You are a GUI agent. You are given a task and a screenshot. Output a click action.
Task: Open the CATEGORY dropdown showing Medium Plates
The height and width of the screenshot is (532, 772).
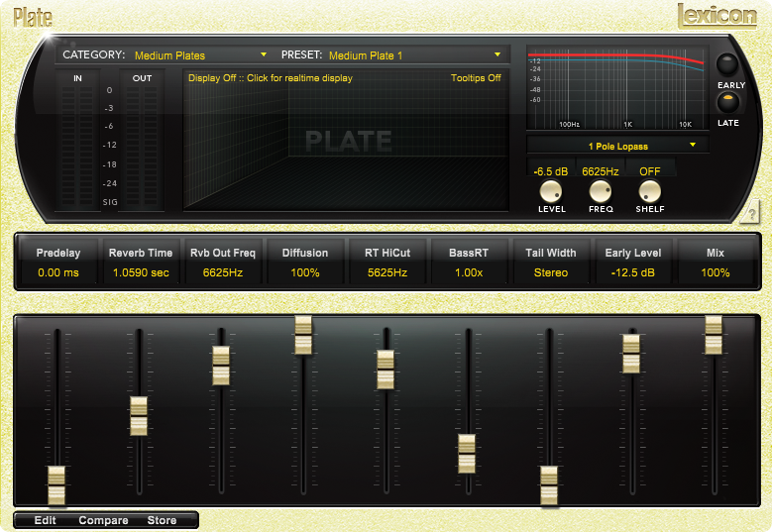tap(201, 55)
